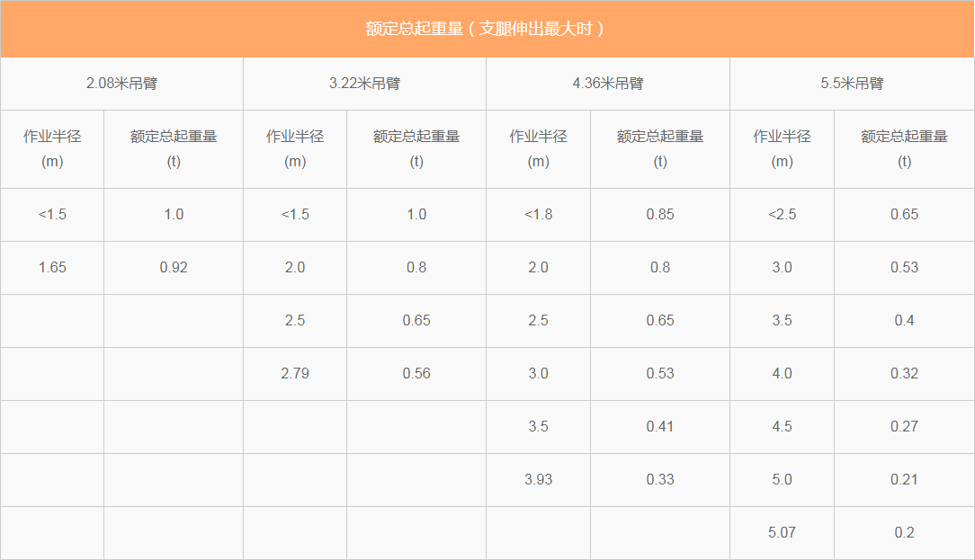975x560 pixels.
Task: Select the 0.21 load value cell
Action: tap(904, 479)
